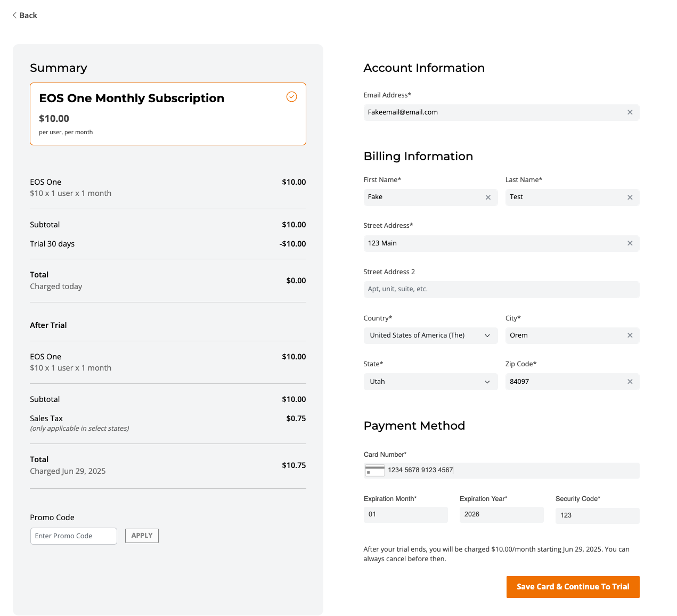The width and height of the screenshot is (677, 616).
Task: Click the Promo Code label
Action: [x=52, y=518]
